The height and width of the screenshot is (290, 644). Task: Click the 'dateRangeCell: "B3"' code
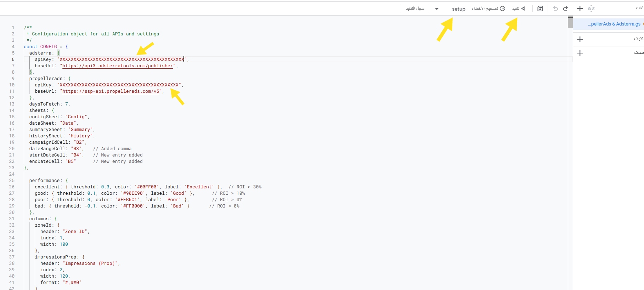pyautogui.click(x=57, y=149)
